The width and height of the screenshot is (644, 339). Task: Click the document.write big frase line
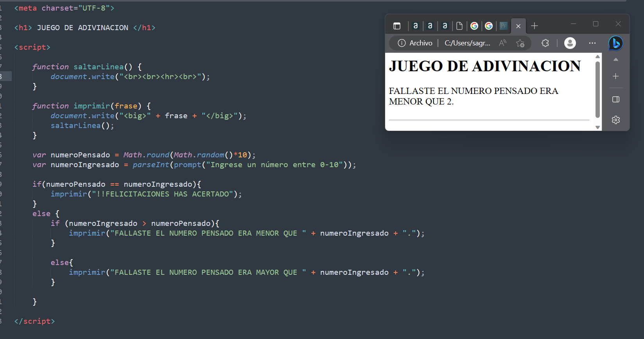149,116
